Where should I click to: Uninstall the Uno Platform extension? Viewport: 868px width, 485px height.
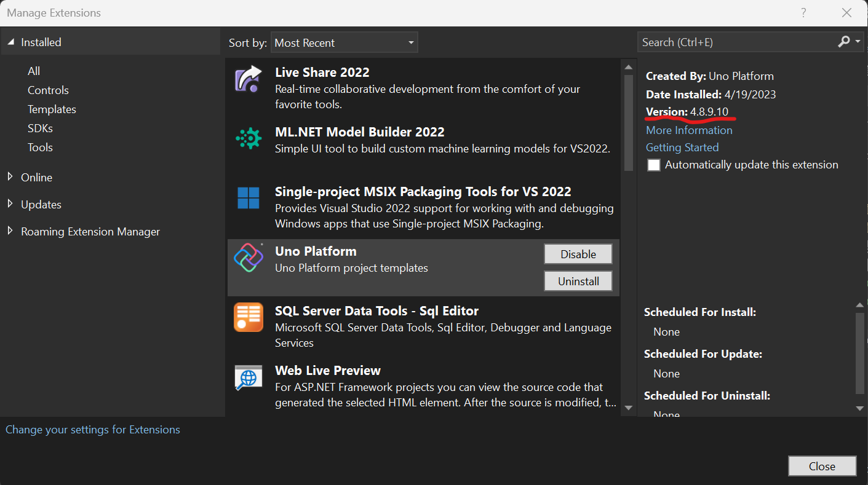pyautogui.click(x=578, y=281)
